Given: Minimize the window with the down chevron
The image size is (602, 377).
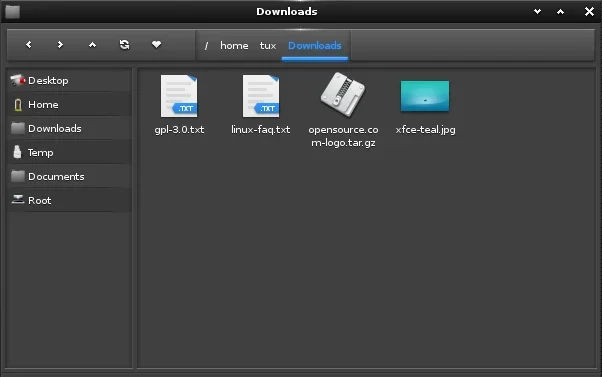Looking at the screenshot, I should tap(538, 12).
